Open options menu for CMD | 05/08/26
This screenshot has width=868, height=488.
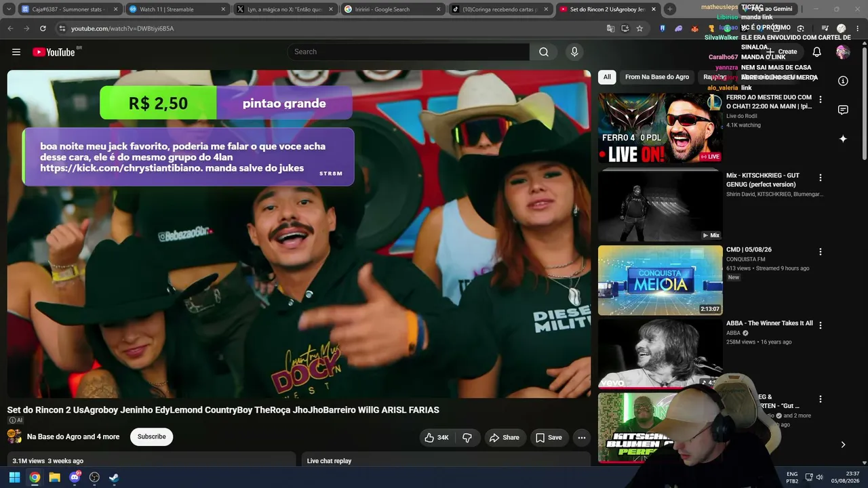click(820, 251)
